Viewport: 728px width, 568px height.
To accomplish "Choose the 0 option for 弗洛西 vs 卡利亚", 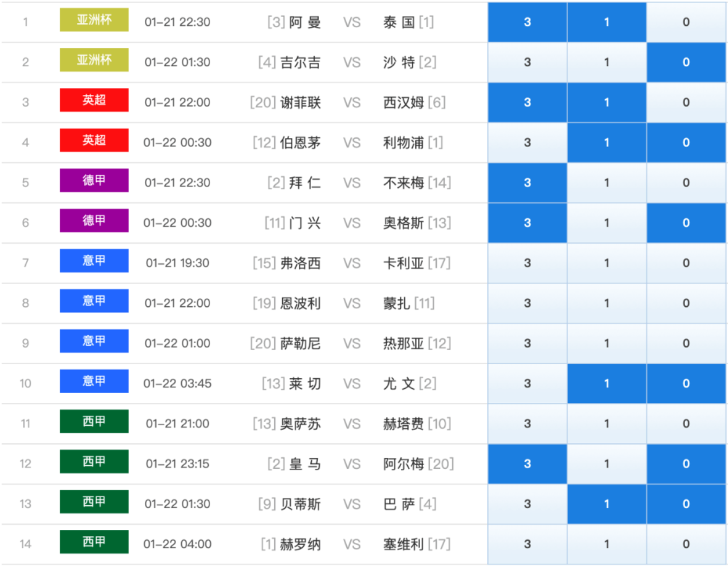I will (x=686, y=263).
